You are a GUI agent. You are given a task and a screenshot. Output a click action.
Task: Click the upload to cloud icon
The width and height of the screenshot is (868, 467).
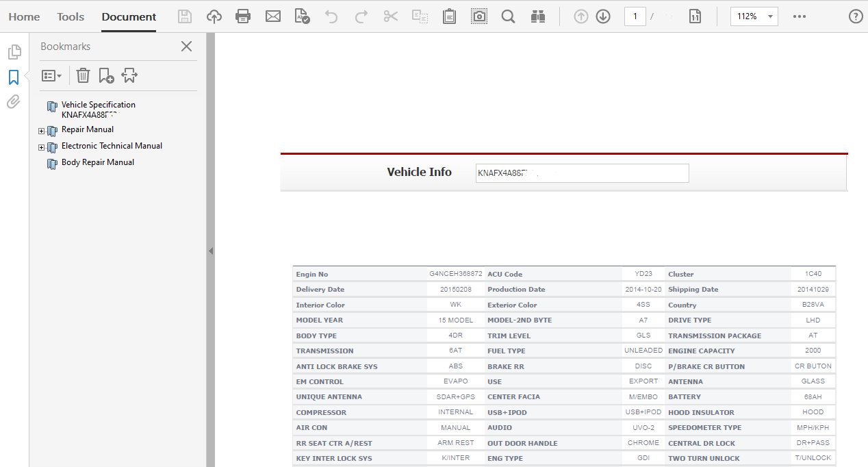214,16
